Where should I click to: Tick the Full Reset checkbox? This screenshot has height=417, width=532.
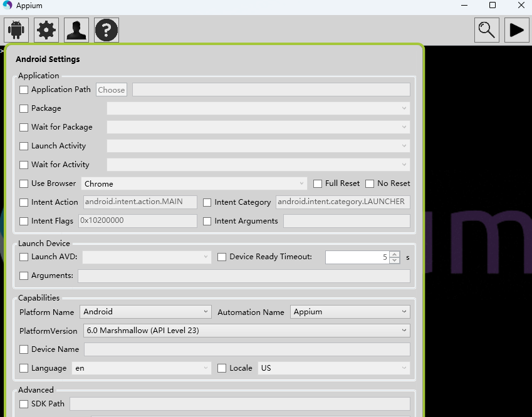tap(318, 184)
